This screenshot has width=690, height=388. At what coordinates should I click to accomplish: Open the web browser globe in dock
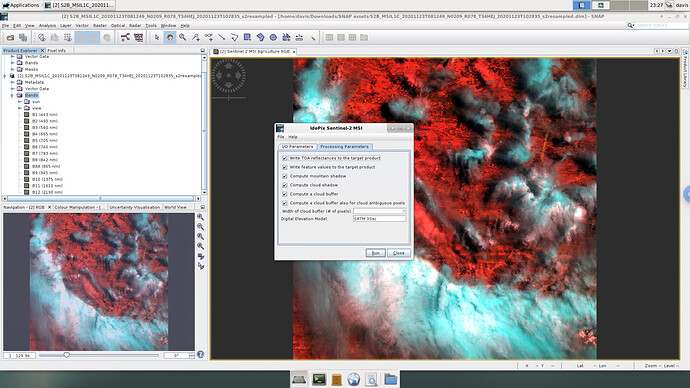(x=353, y=379)
